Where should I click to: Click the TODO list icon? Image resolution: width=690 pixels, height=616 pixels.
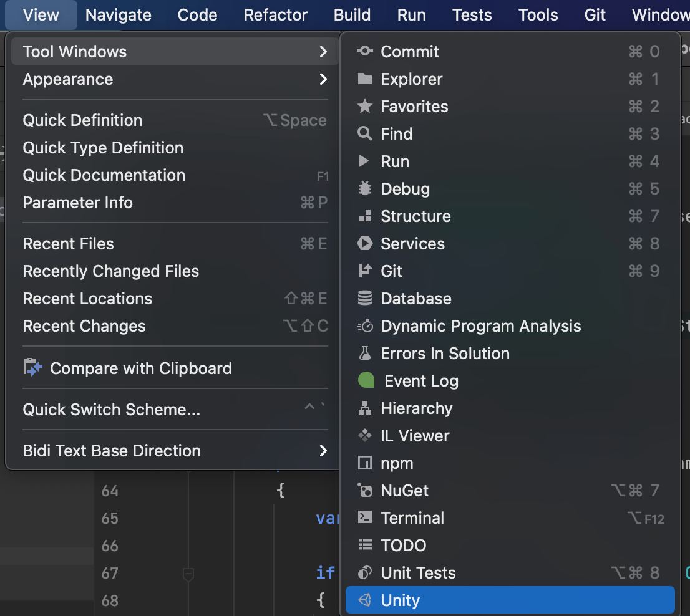pos(365,545)
